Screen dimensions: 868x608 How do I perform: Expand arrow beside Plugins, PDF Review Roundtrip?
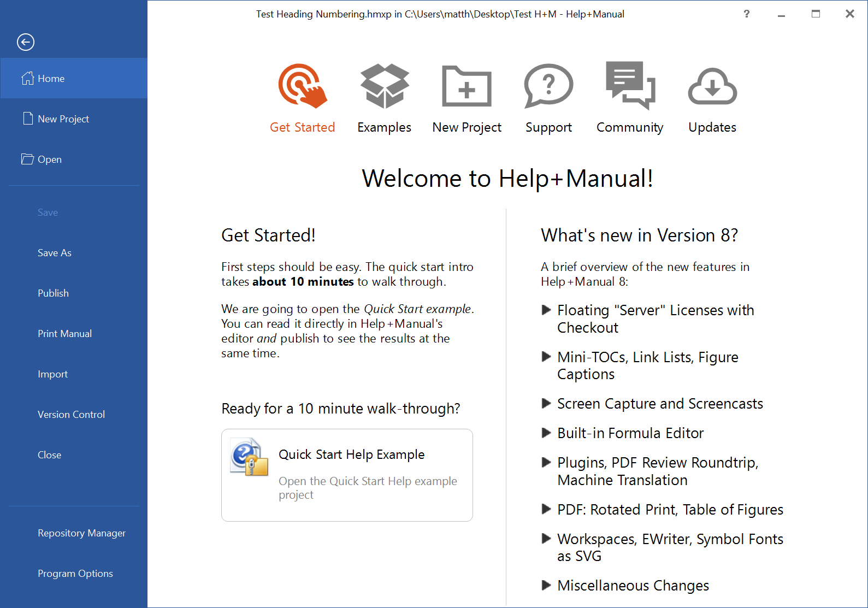(546, 462)
